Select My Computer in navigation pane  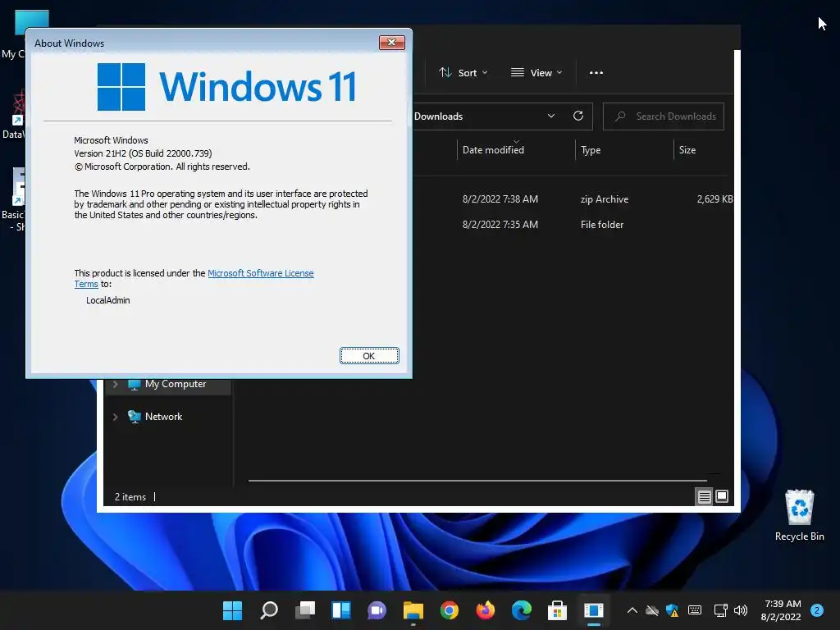[x=176, y=384]
